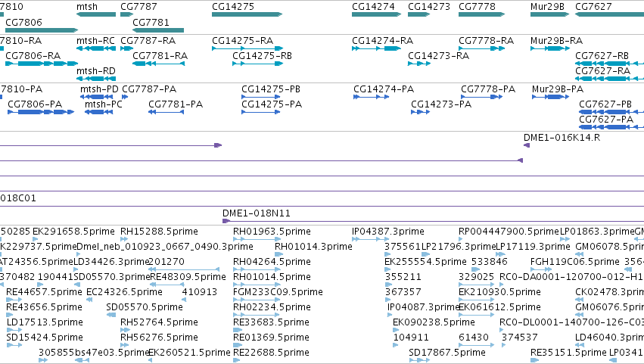Select EST RE33683.5prime
Screen dimensions: 644x364
click(x=238, y=330)
